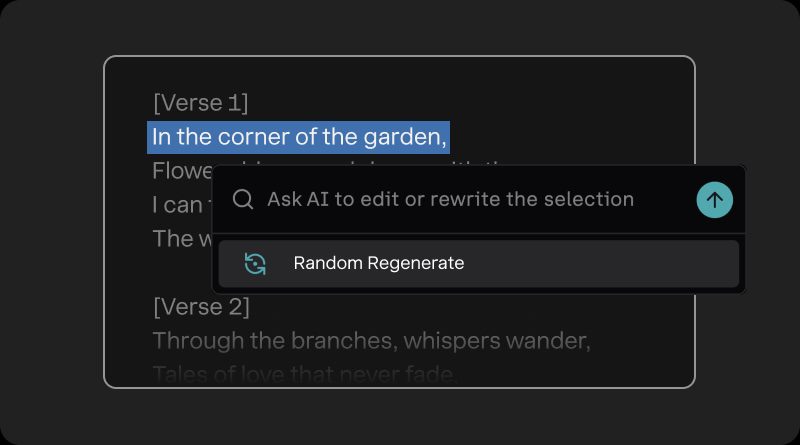
Task: Click the [Verse 2] section label
Action: (x=201, y=307)
